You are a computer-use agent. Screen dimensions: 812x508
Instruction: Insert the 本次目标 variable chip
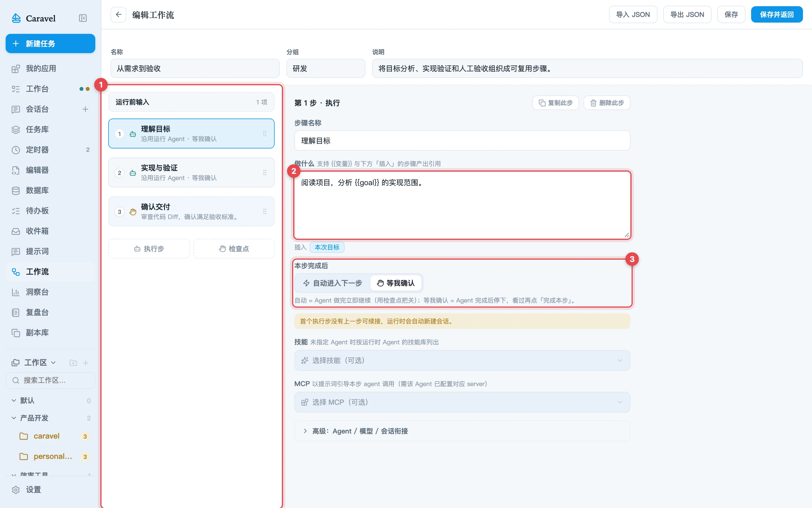tap(327, 247)
